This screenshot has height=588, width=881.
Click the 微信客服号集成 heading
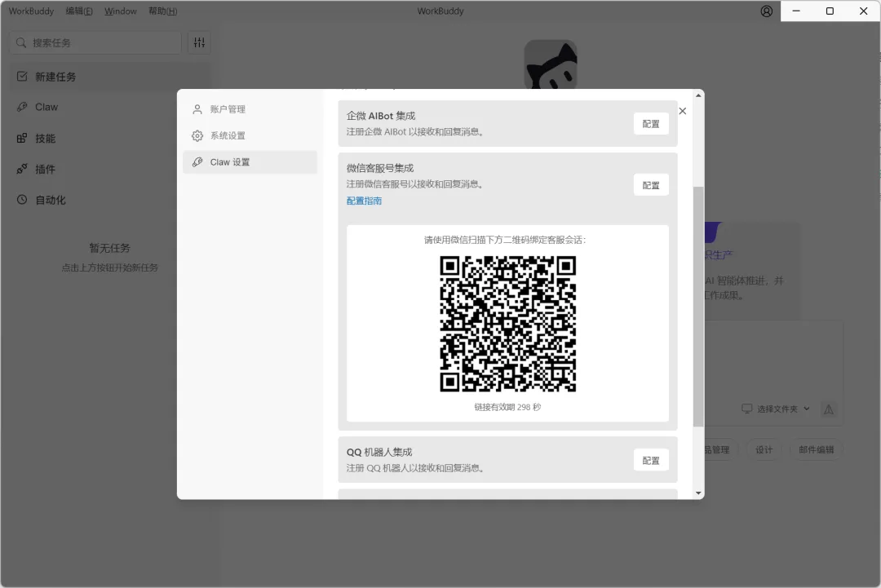click(380, 168)
